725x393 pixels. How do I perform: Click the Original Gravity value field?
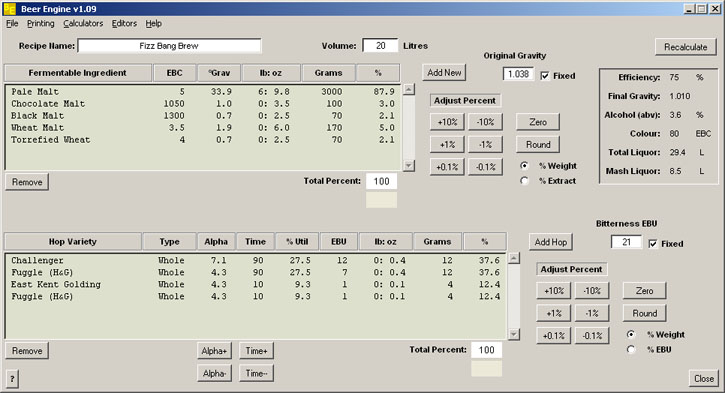click(518, 74)
